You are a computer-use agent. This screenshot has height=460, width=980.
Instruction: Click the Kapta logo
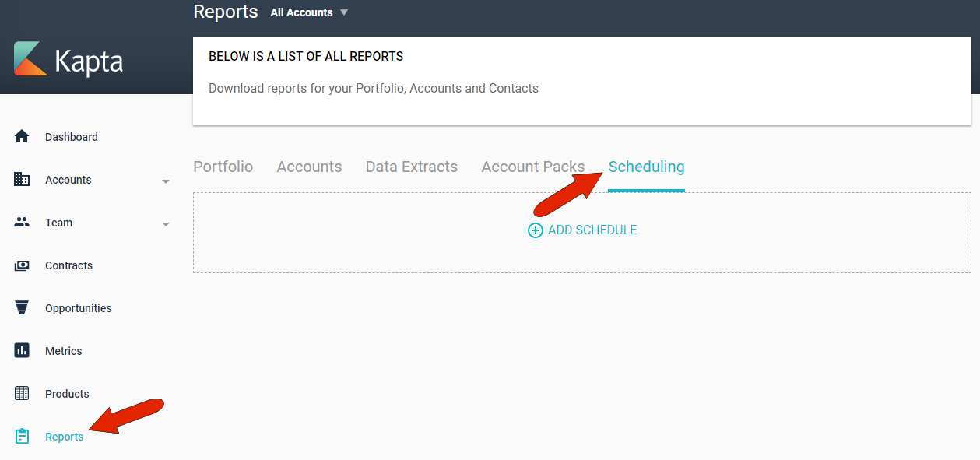68,60
